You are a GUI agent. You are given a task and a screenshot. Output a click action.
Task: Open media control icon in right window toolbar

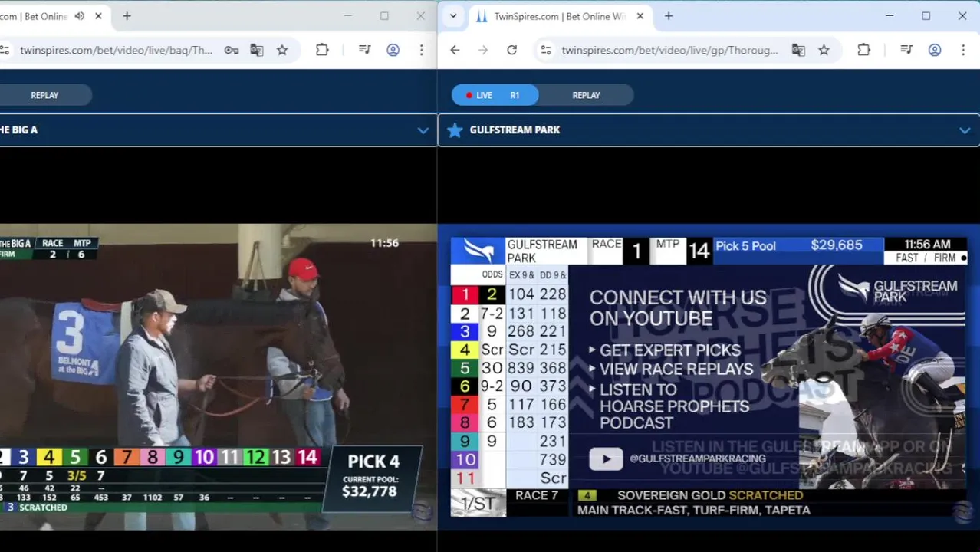click(906, 50)
